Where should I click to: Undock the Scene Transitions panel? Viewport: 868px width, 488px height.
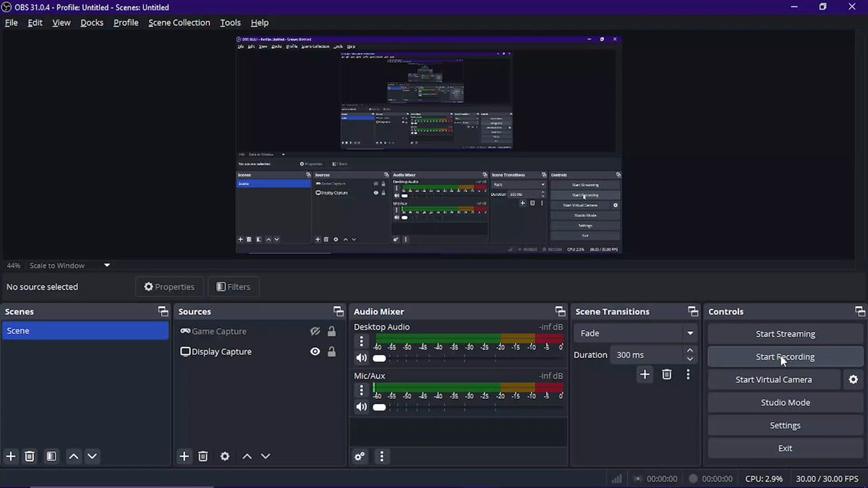pos(693,312)
